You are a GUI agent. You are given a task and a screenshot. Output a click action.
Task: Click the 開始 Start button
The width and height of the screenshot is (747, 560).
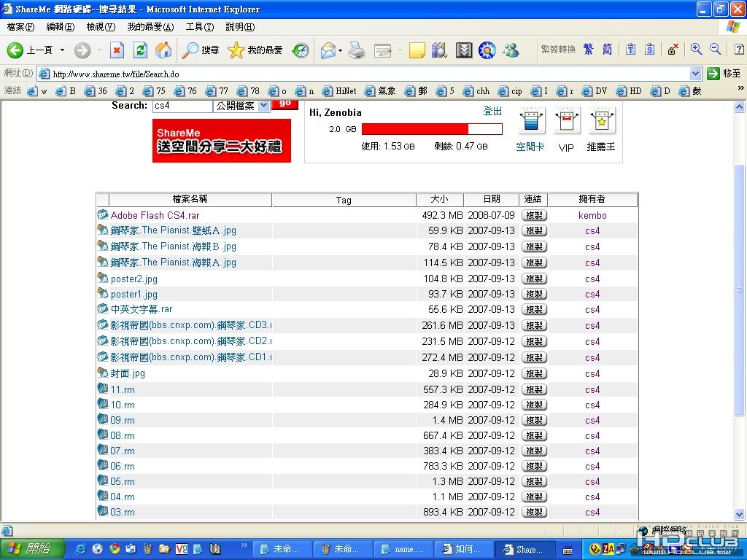click(x=31, y=549)
